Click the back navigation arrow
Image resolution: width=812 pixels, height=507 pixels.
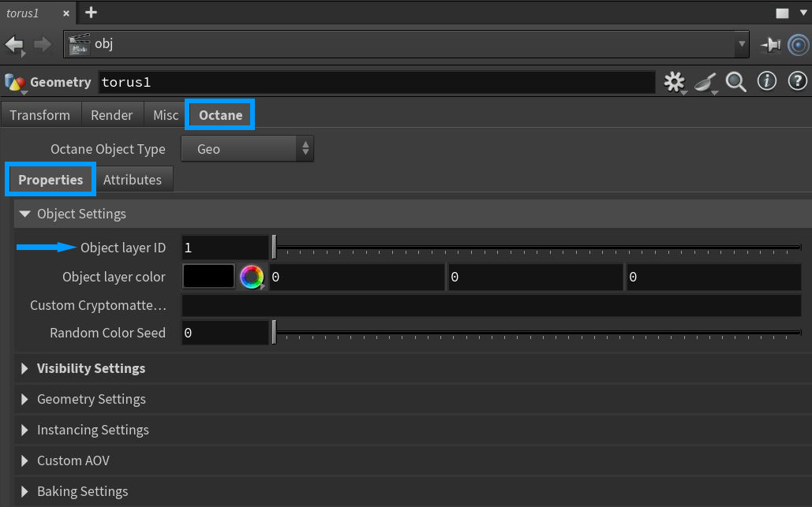pyautogui.click(x=14, y=44)
